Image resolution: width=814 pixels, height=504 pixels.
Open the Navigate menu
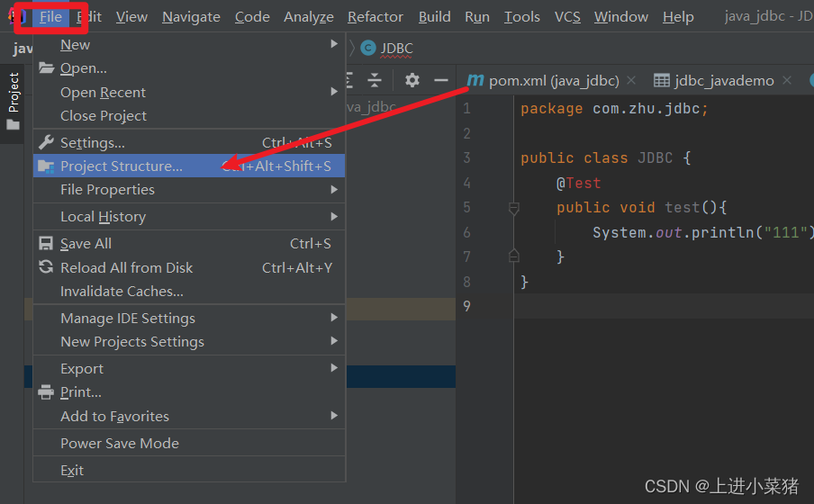[191, 17]
